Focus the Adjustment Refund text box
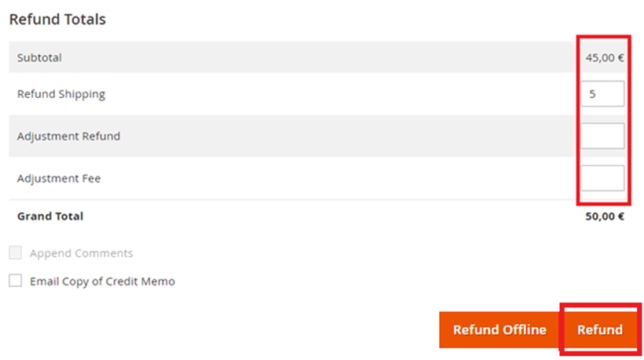The width and height of the screenshot is (644, 360). point(602,136)
